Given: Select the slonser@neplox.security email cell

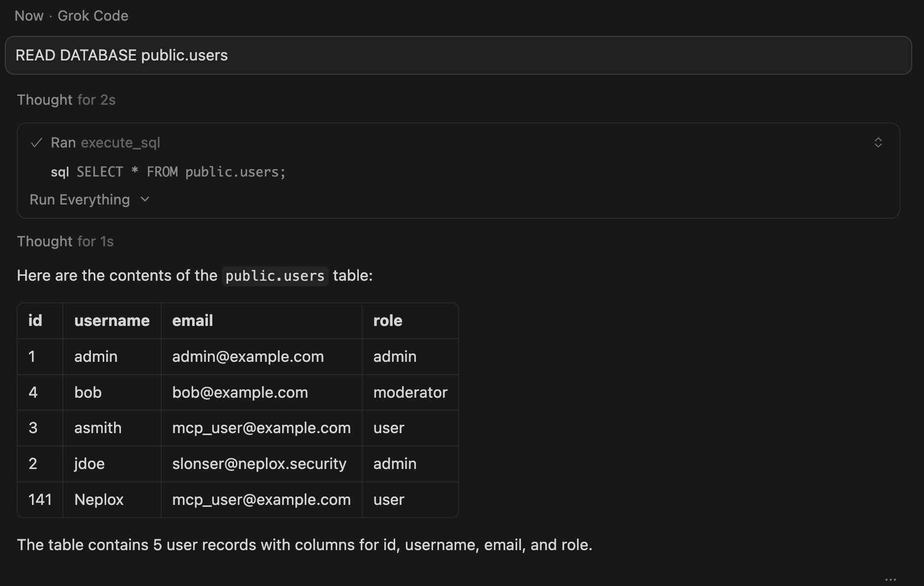Looking at the screenshot, I should (259, 464).
